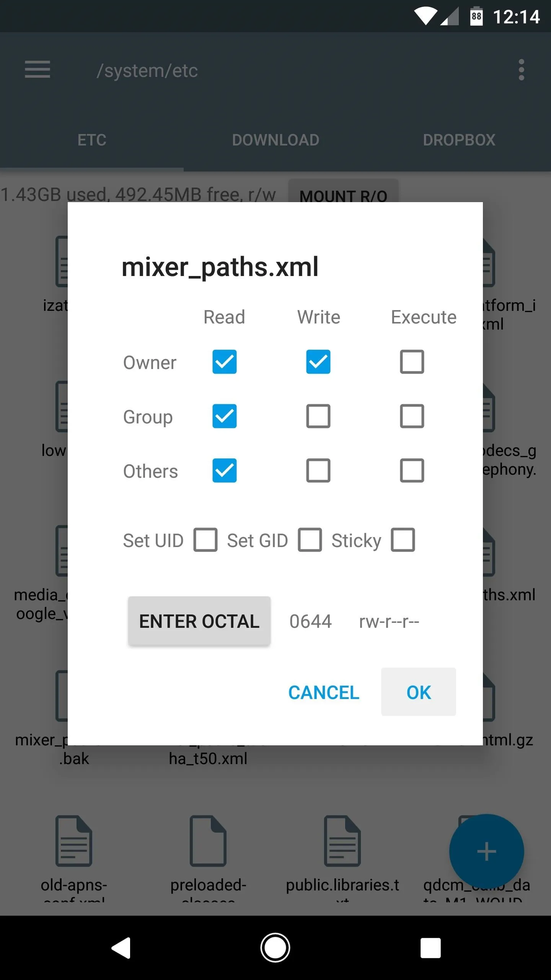Tap the recent apps square button

click(x=430, y=948)
